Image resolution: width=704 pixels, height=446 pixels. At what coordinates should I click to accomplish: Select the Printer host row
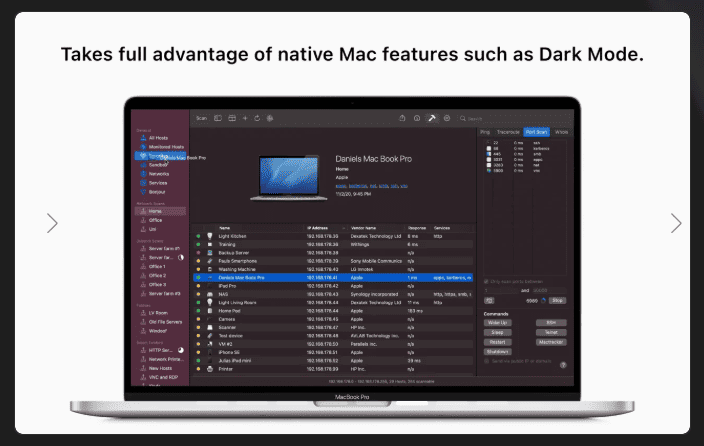[333, 369]
